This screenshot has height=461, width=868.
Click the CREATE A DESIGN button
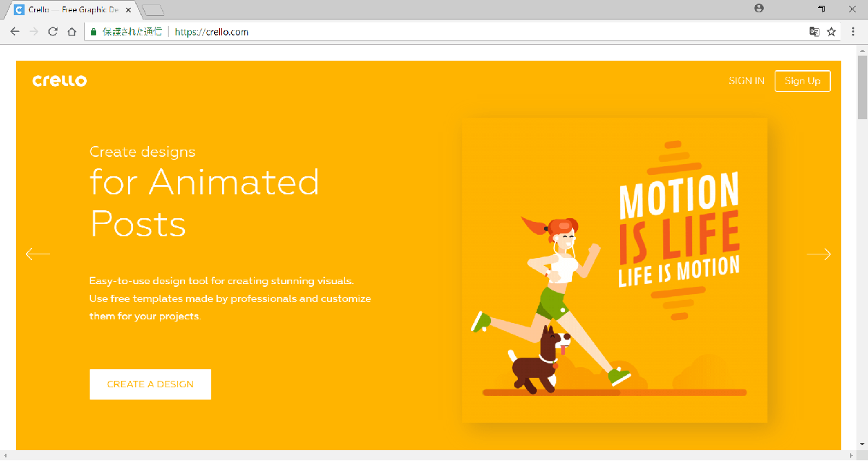pyautogui.click(x=150, y=384)
